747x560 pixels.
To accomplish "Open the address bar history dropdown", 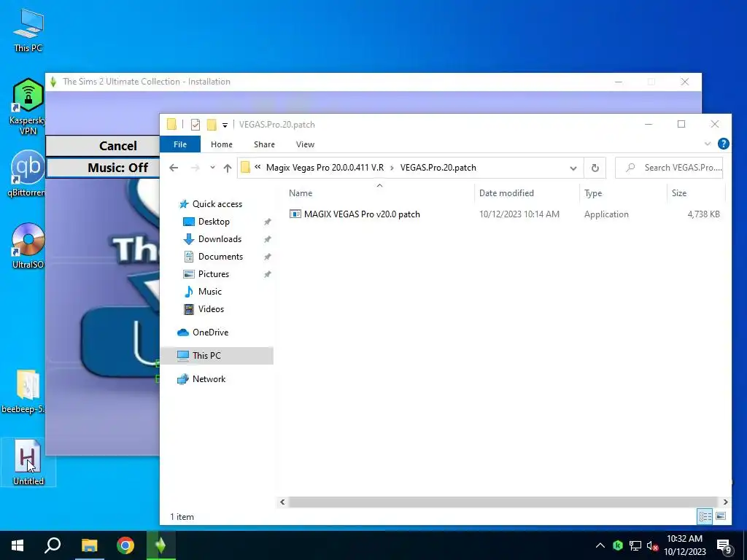I will pyautogui.click(x=573, y=168).
